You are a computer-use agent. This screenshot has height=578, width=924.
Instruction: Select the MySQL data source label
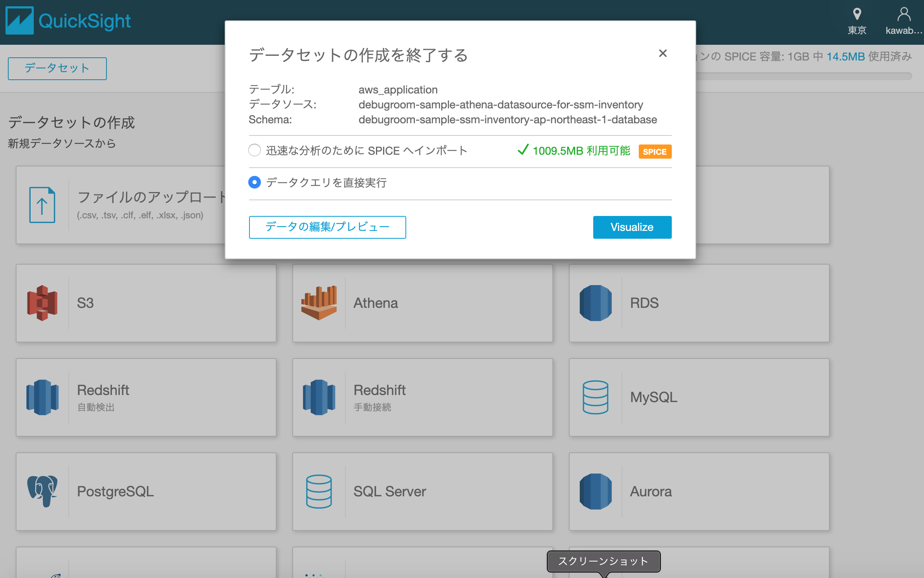click(654, 397)
